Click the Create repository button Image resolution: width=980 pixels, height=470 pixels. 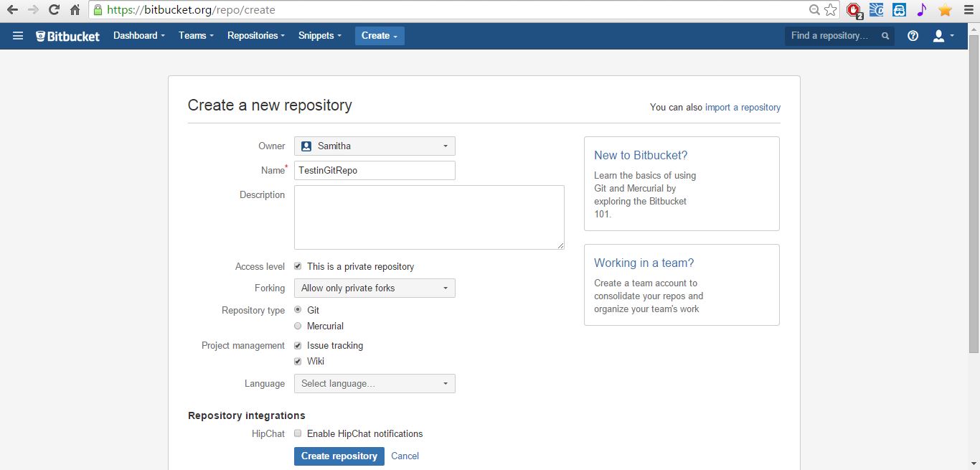pyautogui.click(x=339, y=456)
